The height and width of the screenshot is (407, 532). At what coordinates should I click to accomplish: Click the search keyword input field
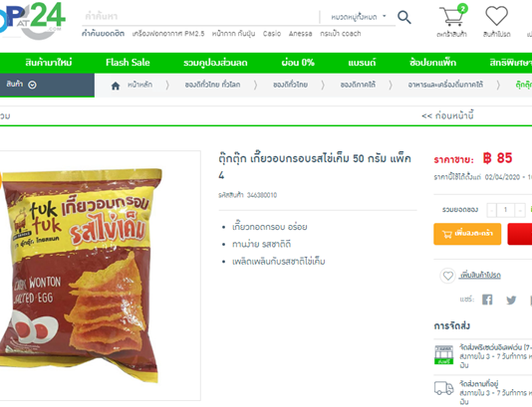(x=200, y=16)
